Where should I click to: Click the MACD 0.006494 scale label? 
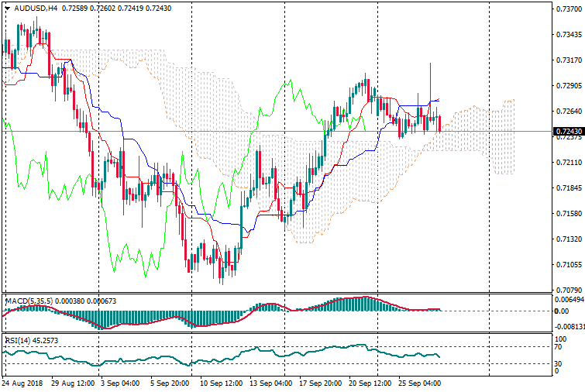(x=569, y=299)
